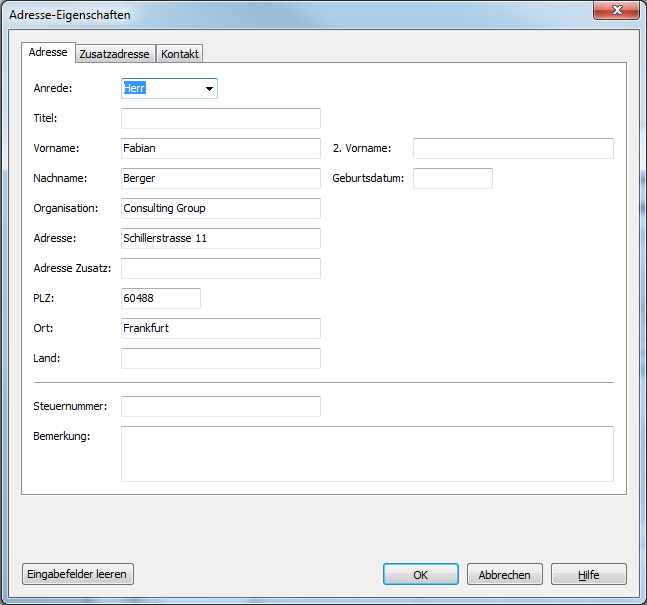Click the Nachname field containing Berger
The width and height of the screenshot is (647, 605).
tap(220, 179)
